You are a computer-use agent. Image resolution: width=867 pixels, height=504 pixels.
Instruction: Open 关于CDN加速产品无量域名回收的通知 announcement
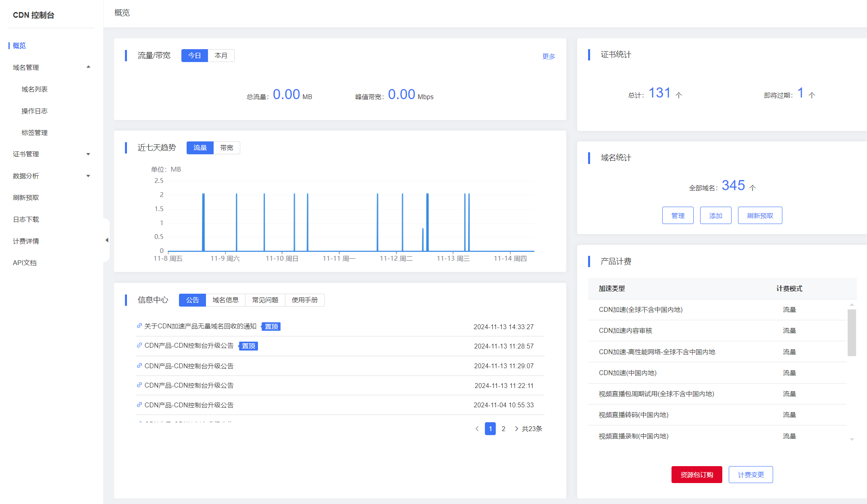(x=200, y=326)
